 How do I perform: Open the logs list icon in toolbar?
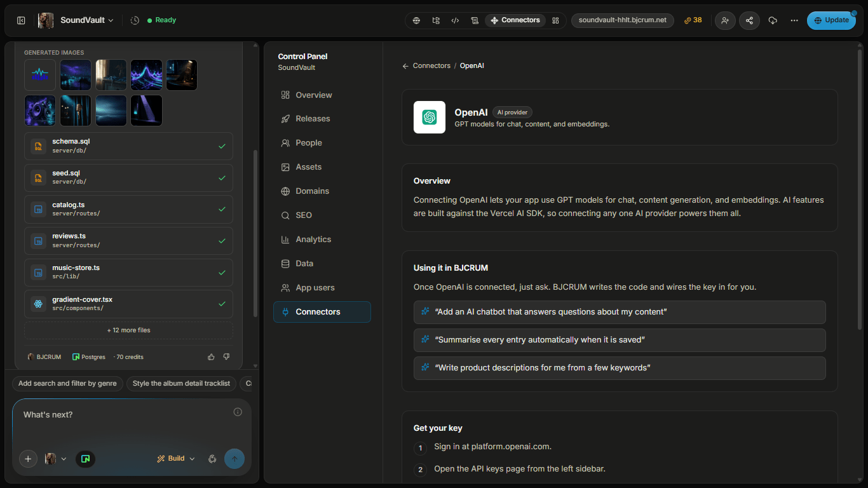coord(475,20)
